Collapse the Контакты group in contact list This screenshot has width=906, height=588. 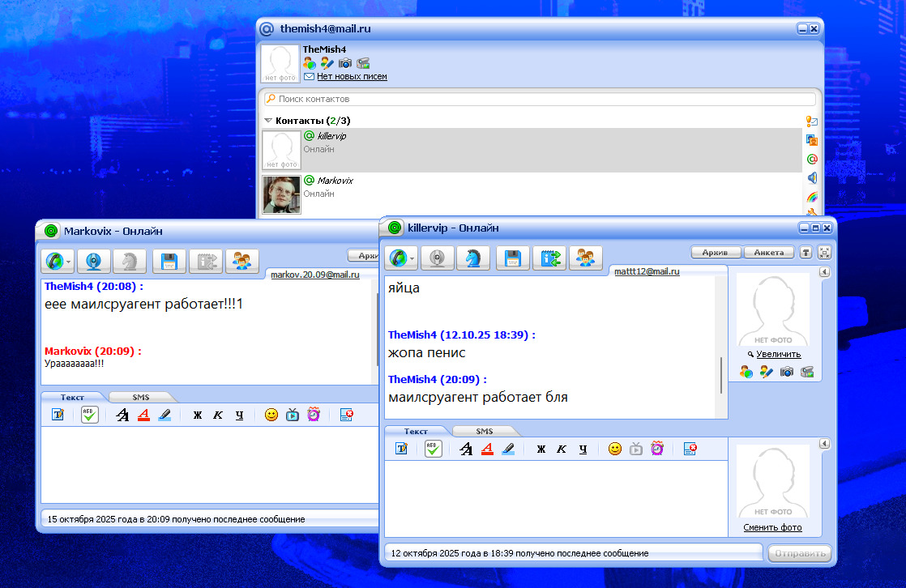(x=268, y=121)
